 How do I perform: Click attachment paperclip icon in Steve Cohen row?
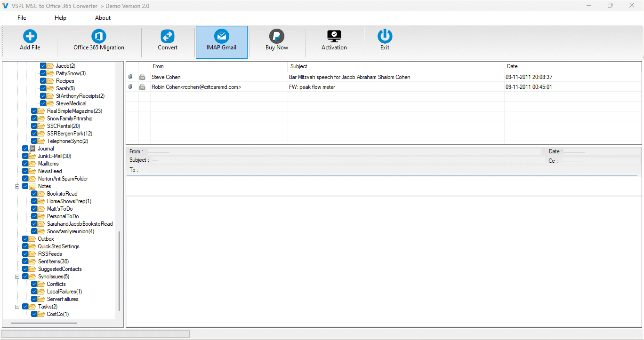pyautogui.click(x=130, y=77)
